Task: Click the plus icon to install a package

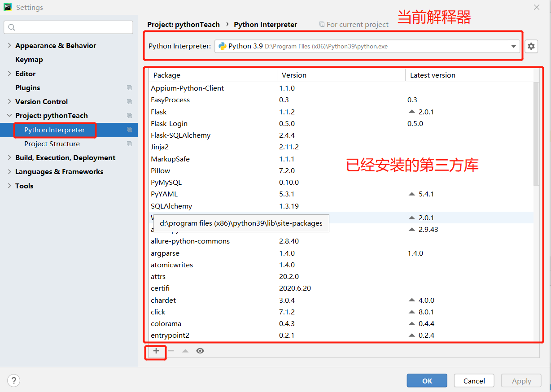Action: pos(156,351)
